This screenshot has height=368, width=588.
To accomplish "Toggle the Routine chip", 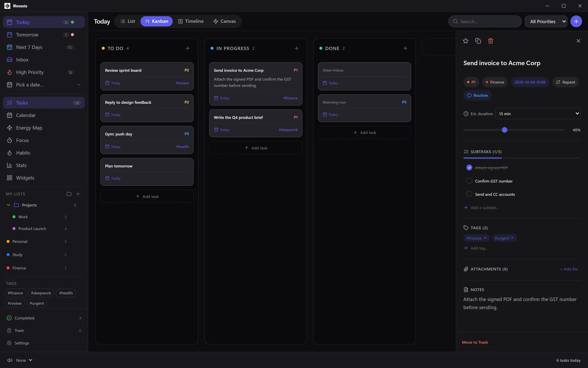I will pyautogui.click(x=477, y=95).
